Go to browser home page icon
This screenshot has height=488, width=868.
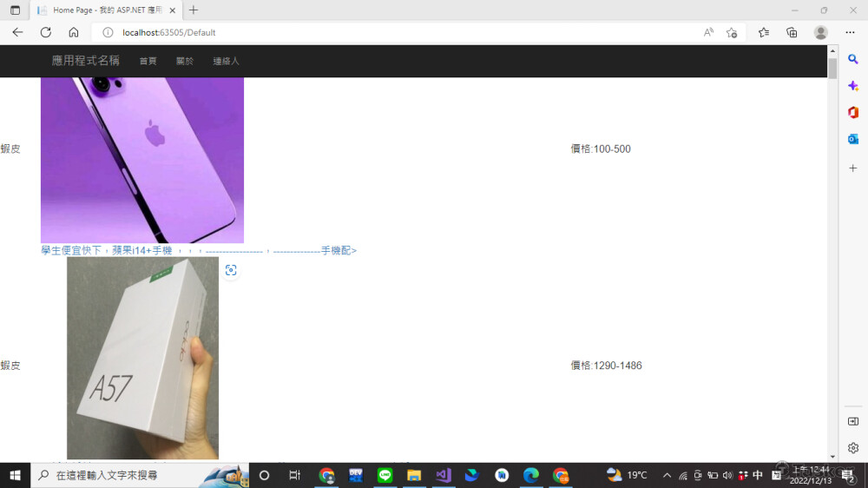coord(74,32)
